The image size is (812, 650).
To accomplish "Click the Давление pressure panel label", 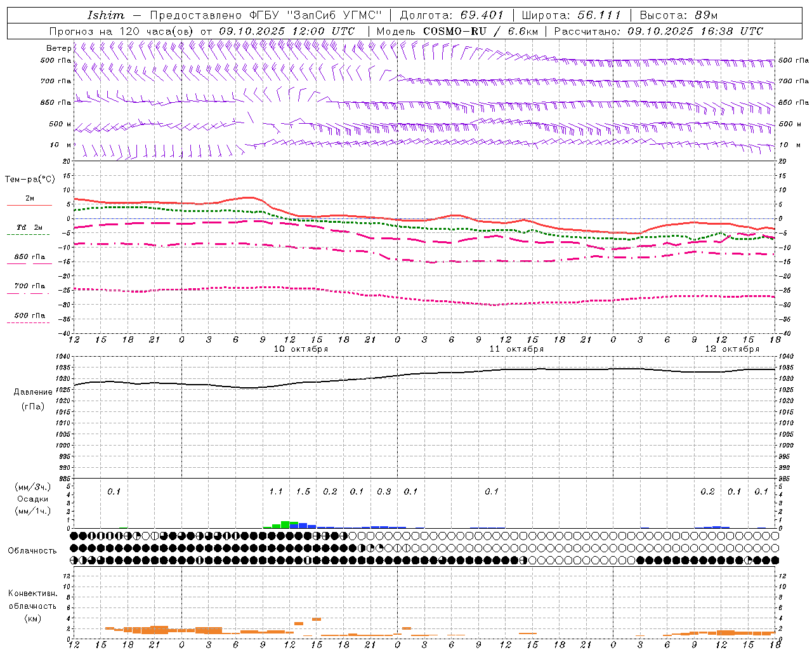I will point(33,392).
